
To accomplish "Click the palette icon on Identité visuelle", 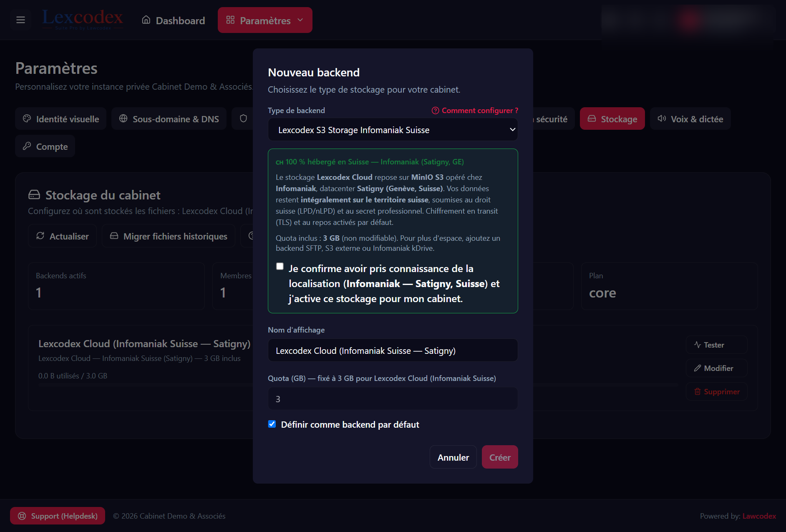I will (x=27, y=119).
